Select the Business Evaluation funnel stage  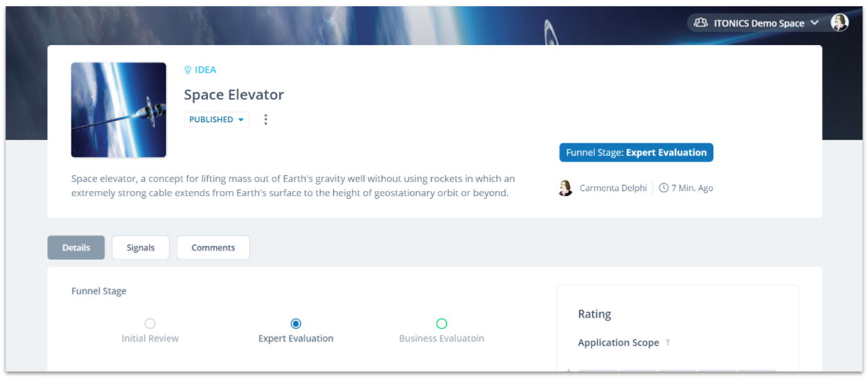(441, 323)
